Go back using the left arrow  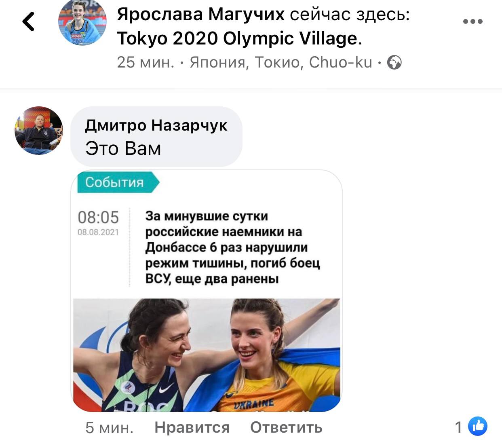[x=29, y=21]
